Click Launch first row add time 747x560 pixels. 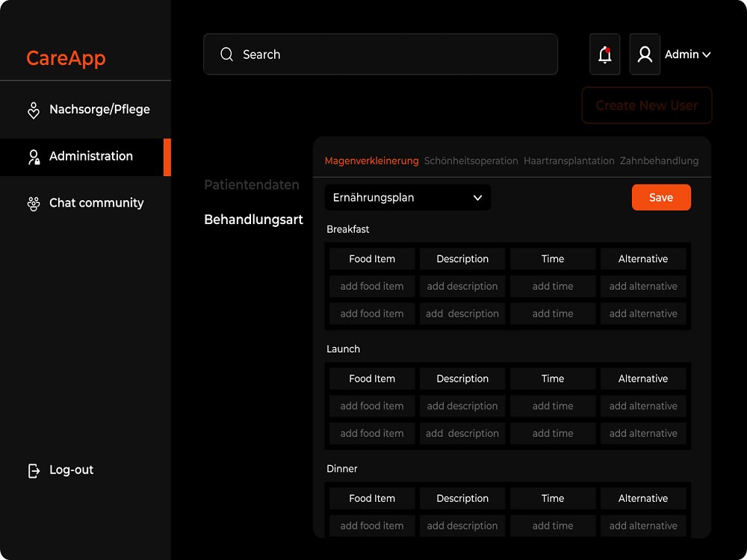tap(553, 406)
